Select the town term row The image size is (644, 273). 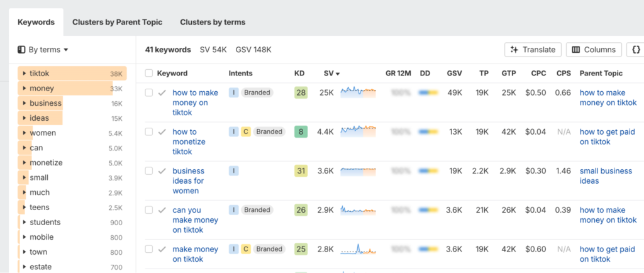72,252
